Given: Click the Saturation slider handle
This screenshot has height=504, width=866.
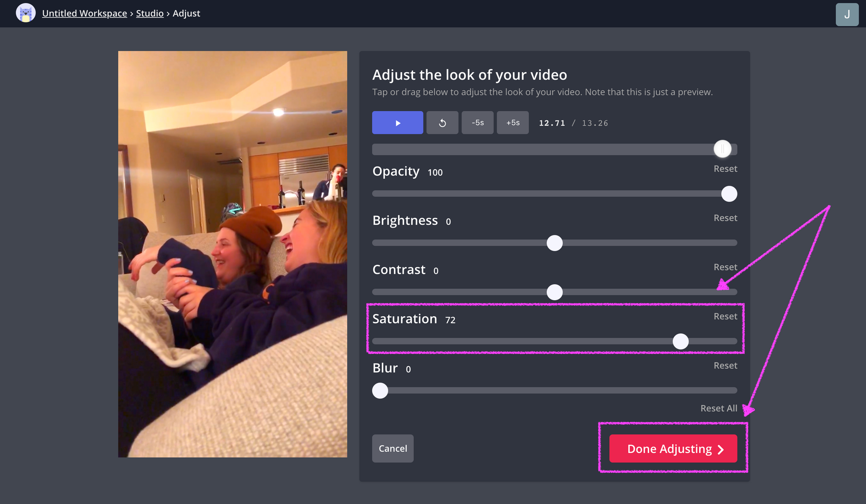Looking at the screenshot, I should [x=681, y=341].
